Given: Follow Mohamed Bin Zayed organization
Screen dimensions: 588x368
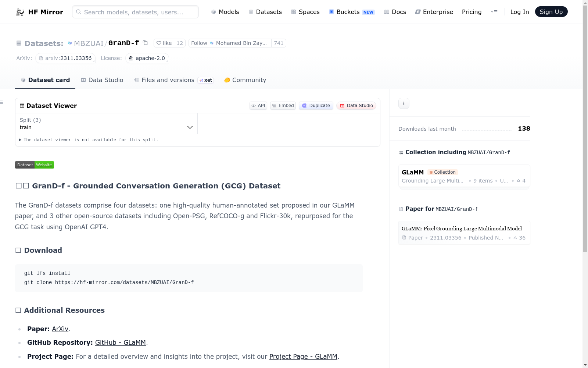Looking at the screenshot, I should pos(230,43).
